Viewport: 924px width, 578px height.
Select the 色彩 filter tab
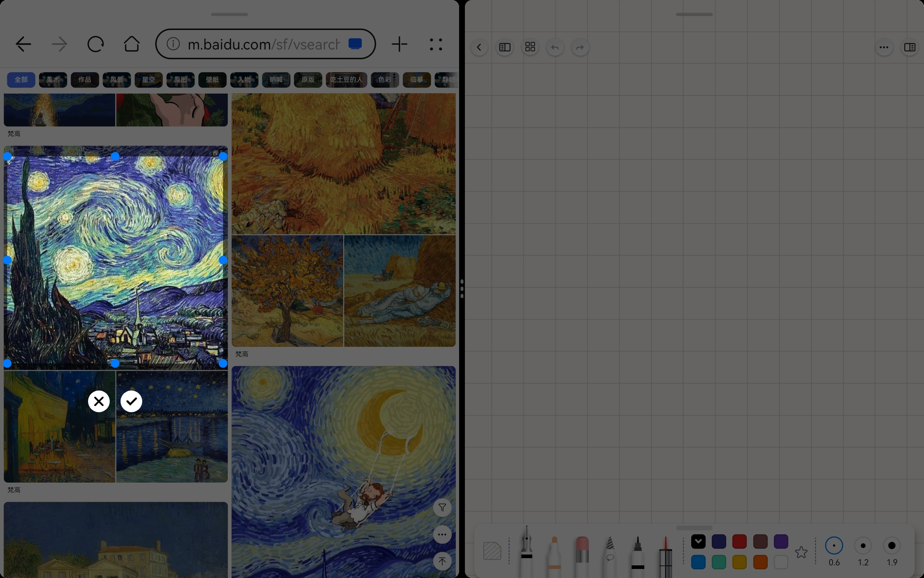pyautogui.click(x=385, y=79)
